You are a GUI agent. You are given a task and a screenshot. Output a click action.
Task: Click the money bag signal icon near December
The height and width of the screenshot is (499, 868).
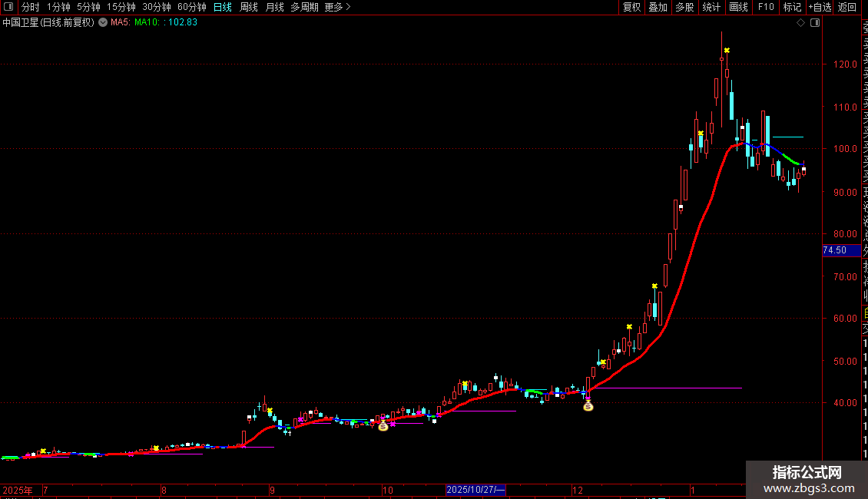[x=588, y=407]
